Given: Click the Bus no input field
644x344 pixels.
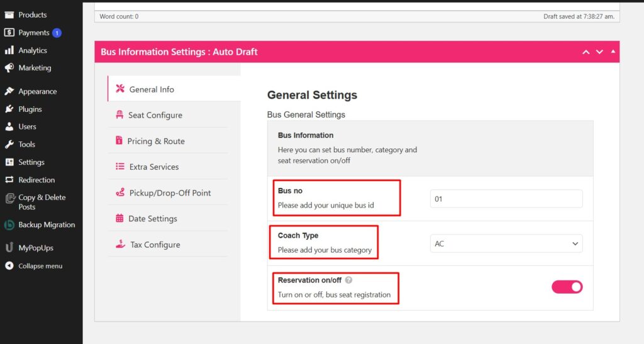Looking at the screenshot, I should [506, 199].
